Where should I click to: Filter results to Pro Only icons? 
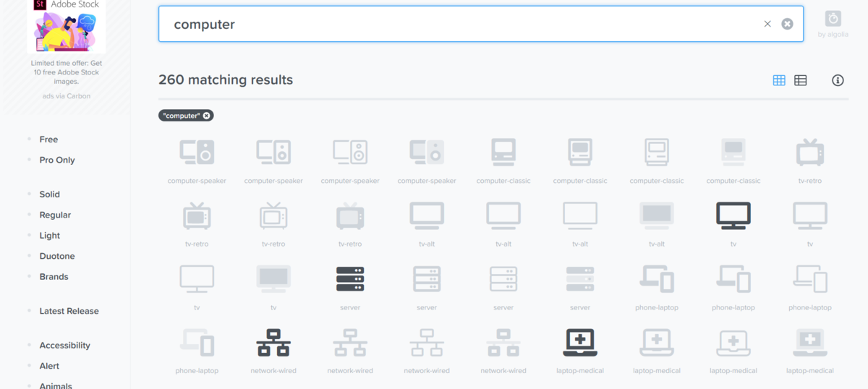click(57, 160)
